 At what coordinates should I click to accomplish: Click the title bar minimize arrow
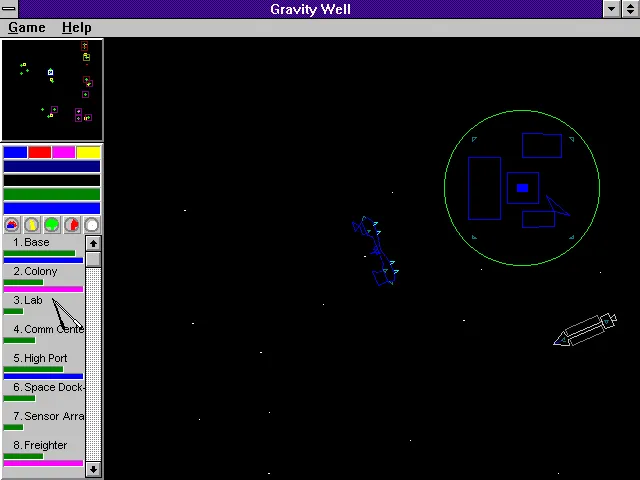612,9
